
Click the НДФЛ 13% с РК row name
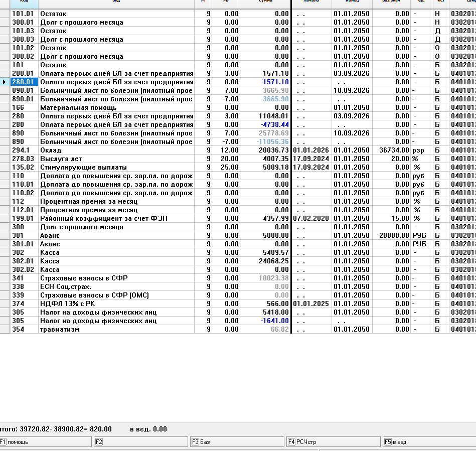67,304
